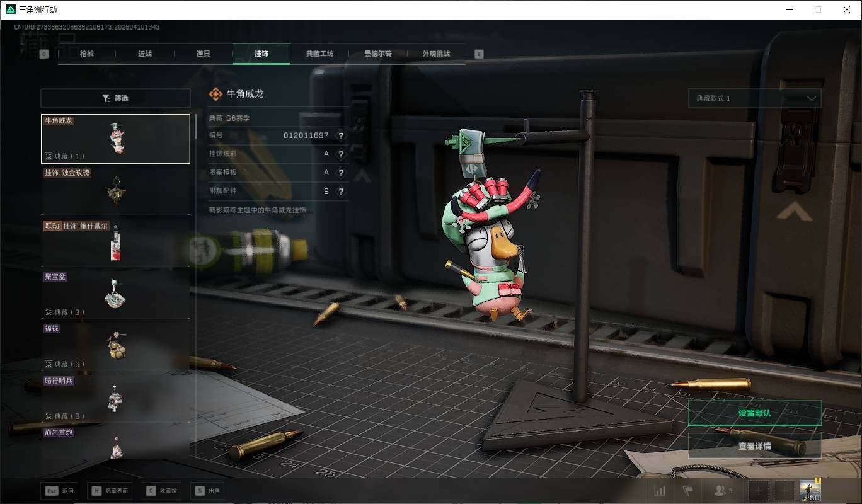Switch to the 枪械 tab
862x504 pixels.
(86, 54)
